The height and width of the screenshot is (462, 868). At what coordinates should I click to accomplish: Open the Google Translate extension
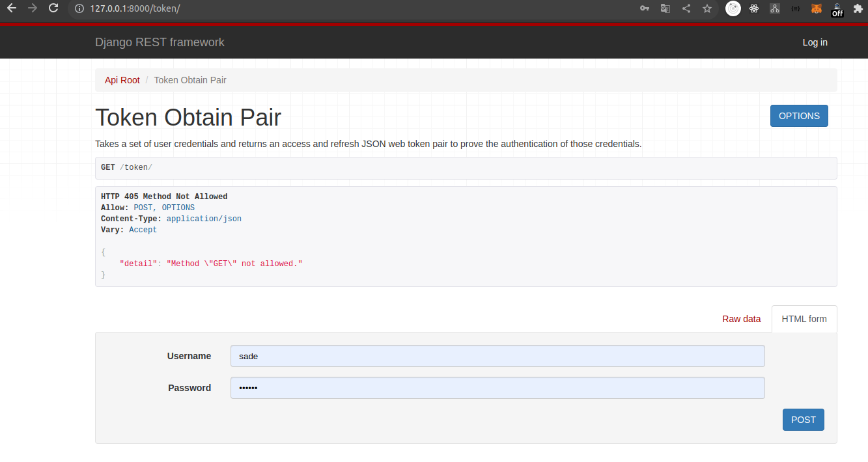pos(665,8)
